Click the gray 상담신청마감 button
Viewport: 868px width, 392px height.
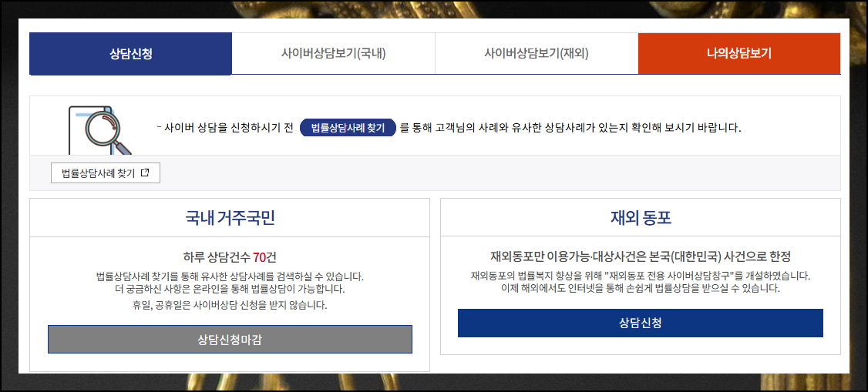230,339
